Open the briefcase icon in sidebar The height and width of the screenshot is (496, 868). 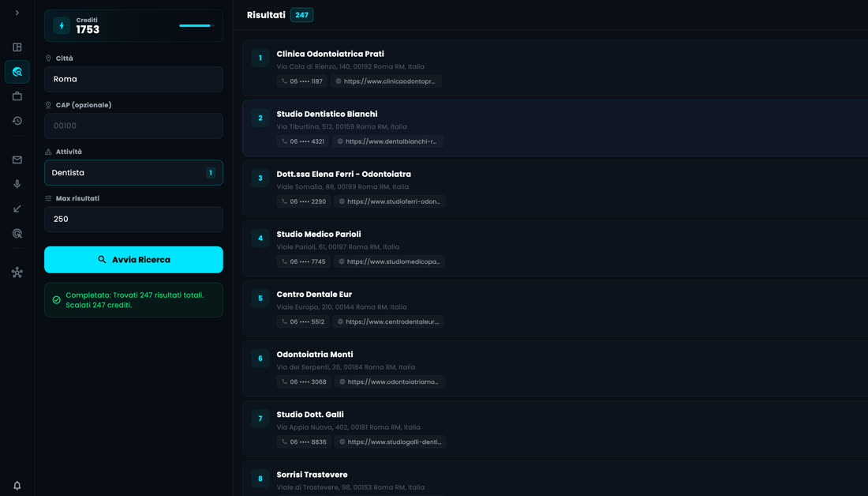(x=17, y=96)
